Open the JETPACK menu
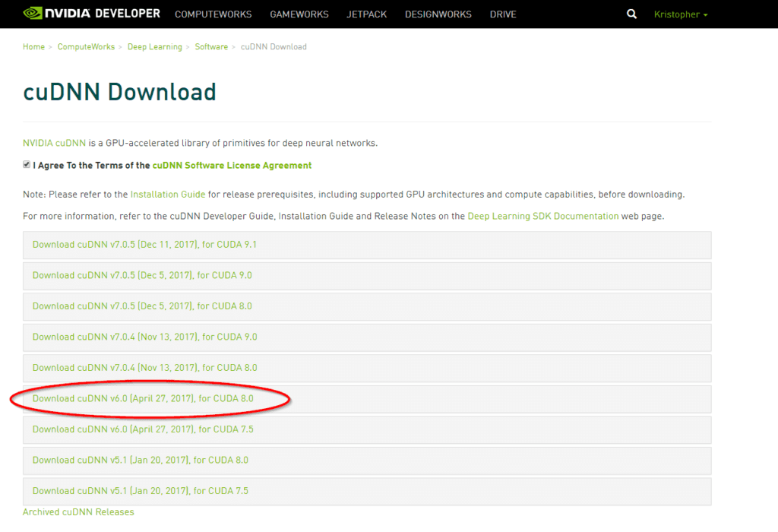This screenshot has width=778, height=532. pyautogui.click(x=367, y=14)
